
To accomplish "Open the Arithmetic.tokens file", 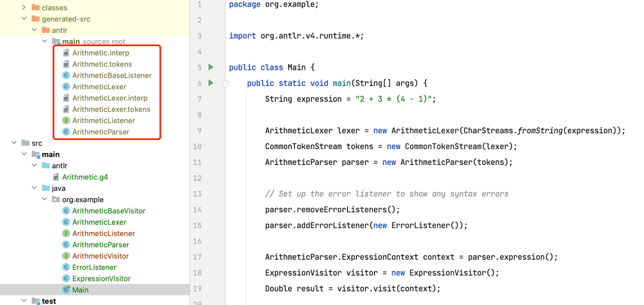I will 102,64.
